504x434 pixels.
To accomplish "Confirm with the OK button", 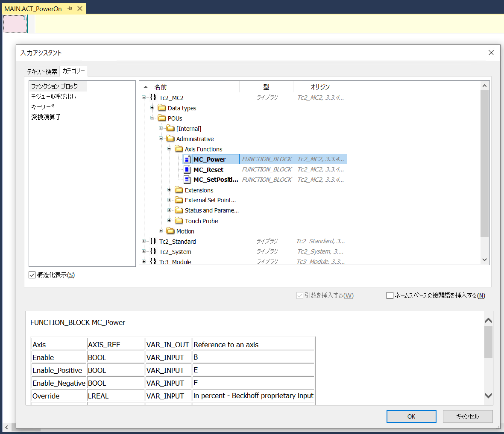I will pyautogui.click(x=411, y=416).
